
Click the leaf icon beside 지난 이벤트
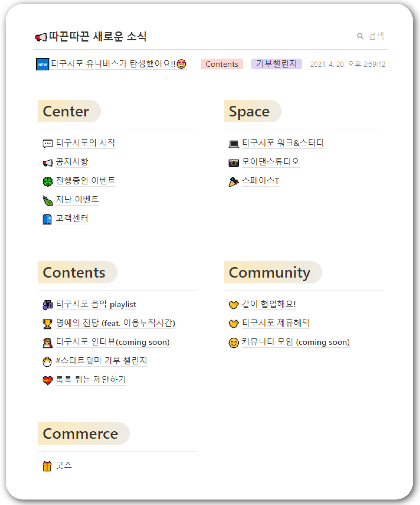point(47,200)
